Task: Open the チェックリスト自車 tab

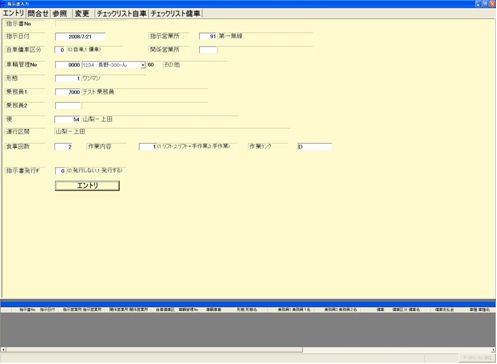Action: (121, 14)
